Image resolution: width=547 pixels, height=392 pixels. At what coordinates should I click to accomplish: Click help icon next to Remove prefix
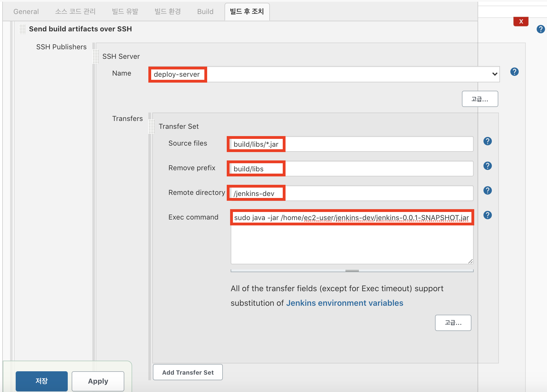pos(487,166)
